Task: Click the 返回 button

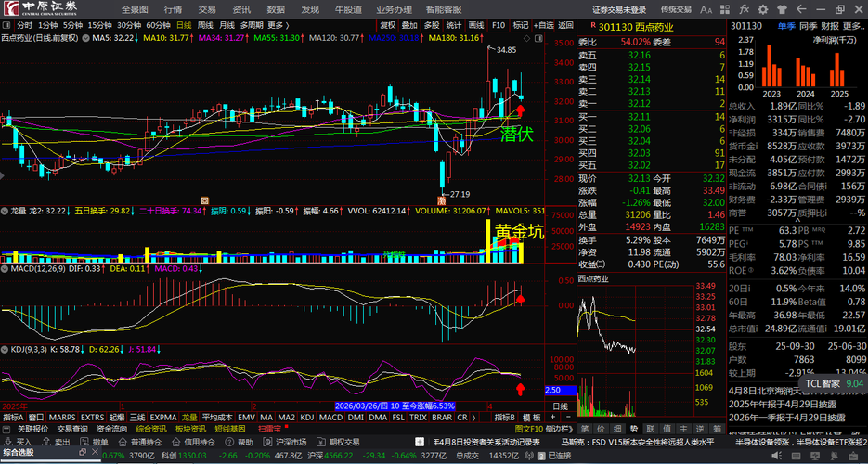Action: coord(565,25)
